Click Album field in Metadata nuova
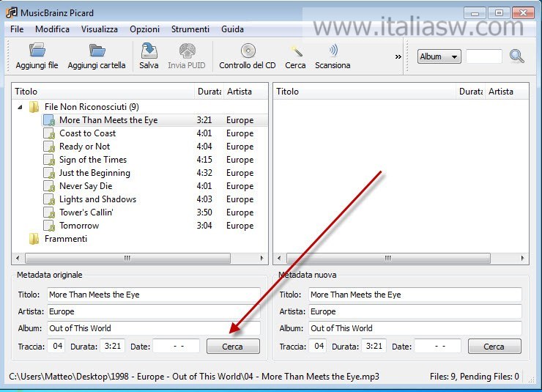Screen dimensions: 542x392 415,328
